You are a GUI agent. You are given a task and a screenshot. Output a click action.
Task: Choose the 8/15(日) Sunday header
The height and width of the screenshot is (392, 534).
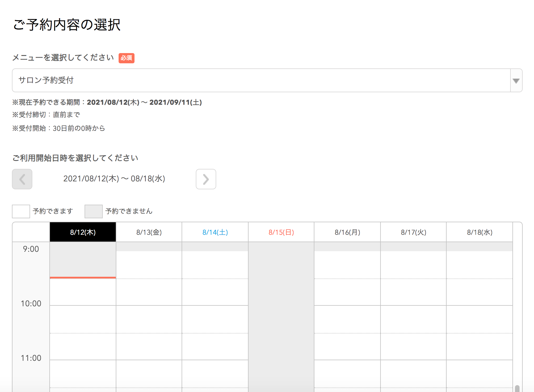[x=281, y=232]
